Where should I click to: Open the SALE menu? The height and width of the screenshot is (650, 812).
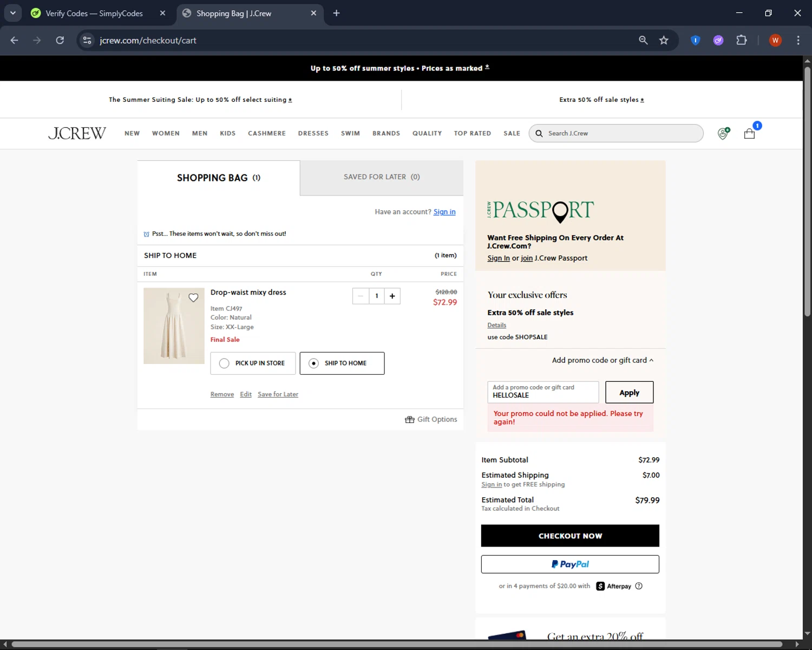[512, 133]
